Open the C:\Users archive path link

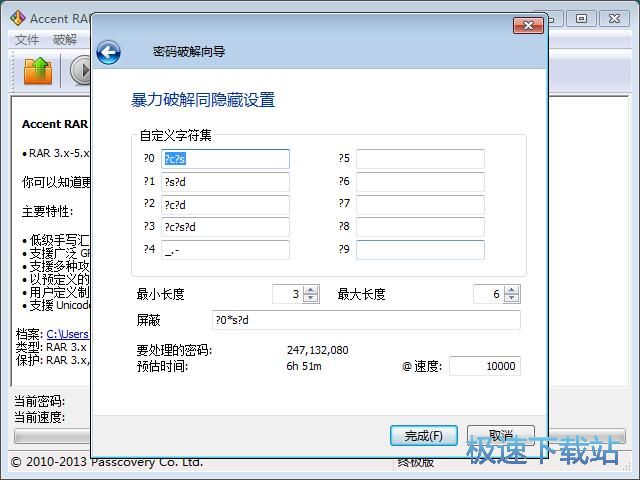pyautogui.click(x=67, y=334)
